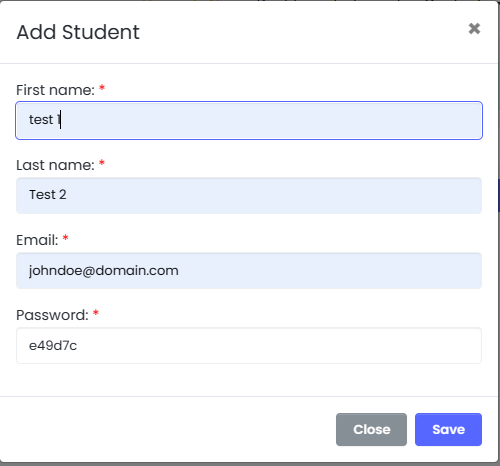Viewport: 500px width, 466px height.
Task: Dismiss the Add Student dialog with the X icon
Action: tap(474, 29)
